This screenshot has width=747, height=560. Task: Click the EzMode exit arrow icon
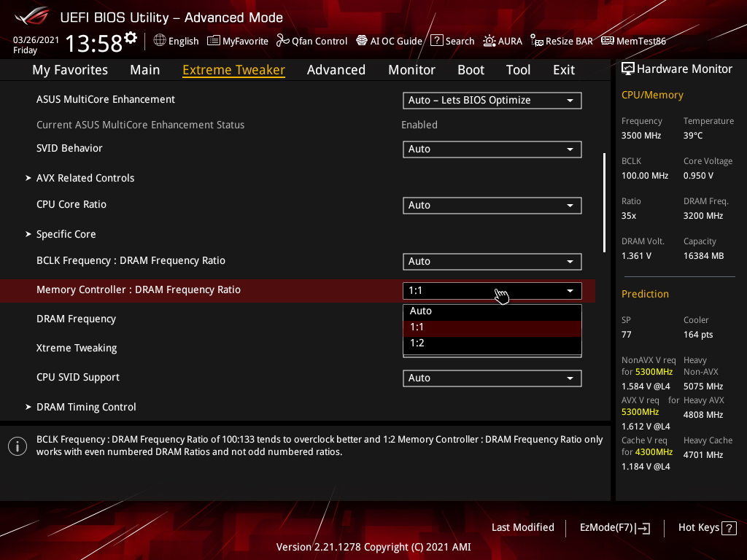tap(643, 528)
